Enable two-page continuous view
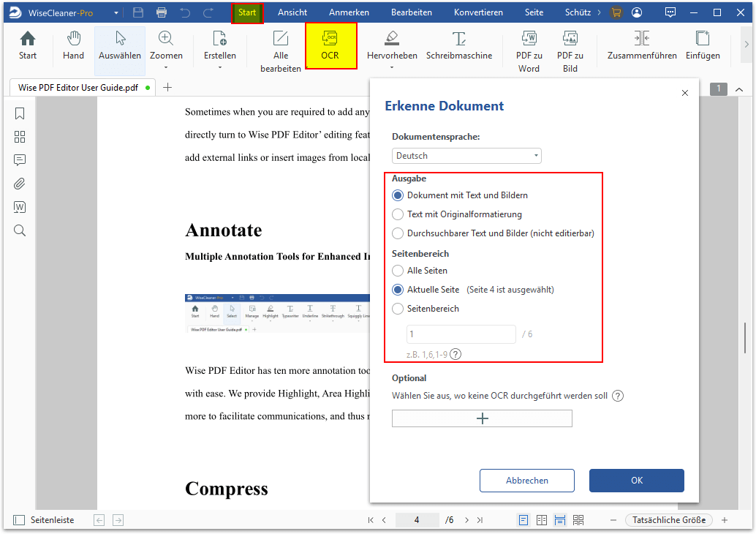The width and height of the screenshot is (756, 534). [x=578, y=520]
